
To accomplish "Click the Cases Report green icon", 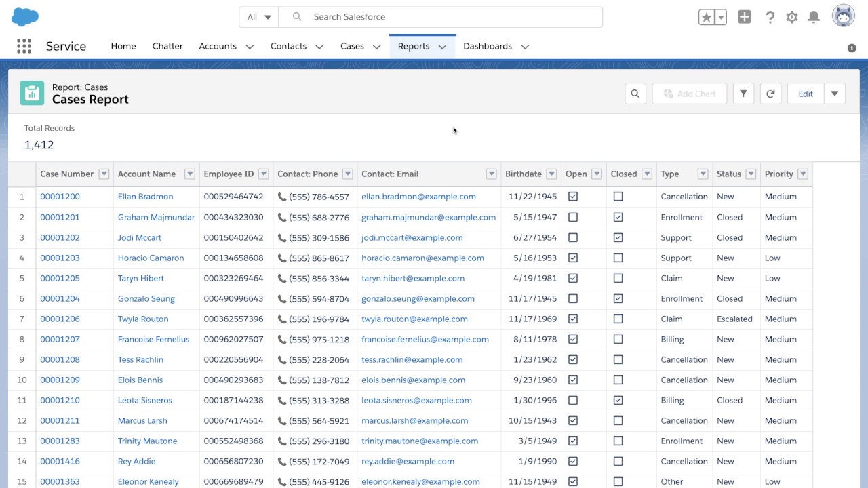I will tap(32, 94).
